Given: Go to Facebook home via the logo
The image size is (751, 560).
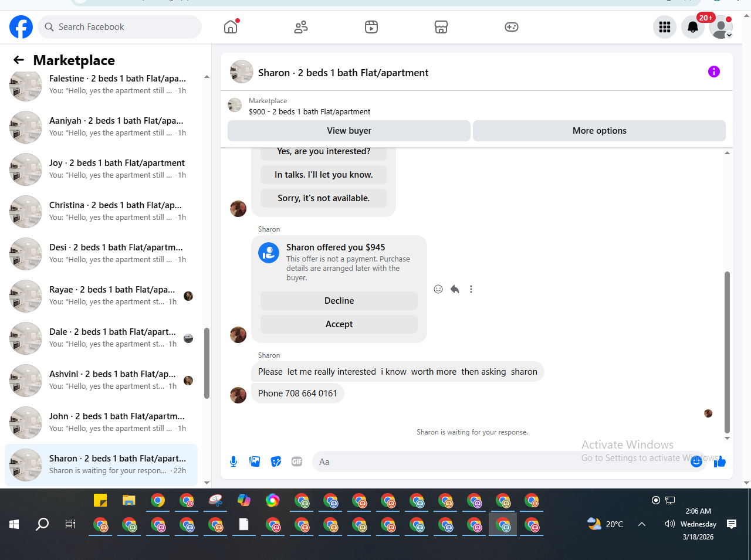Looking at the screenshot, I should 21,27.
